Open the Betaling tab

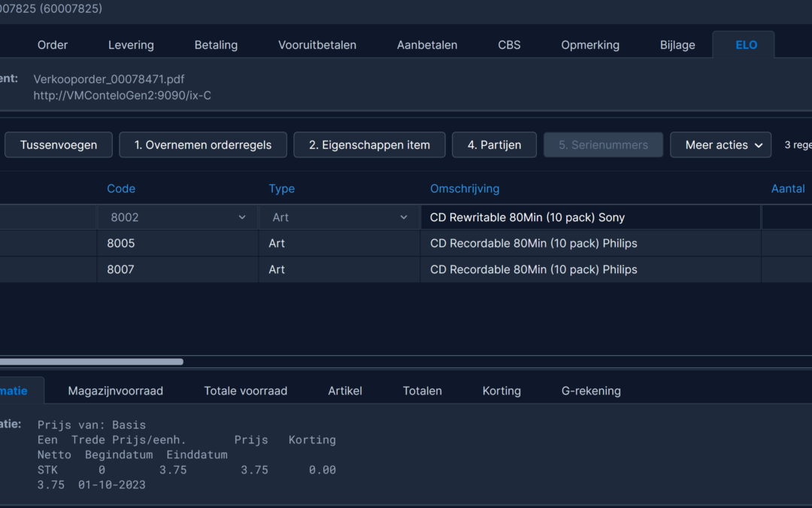tap(216, 45)
